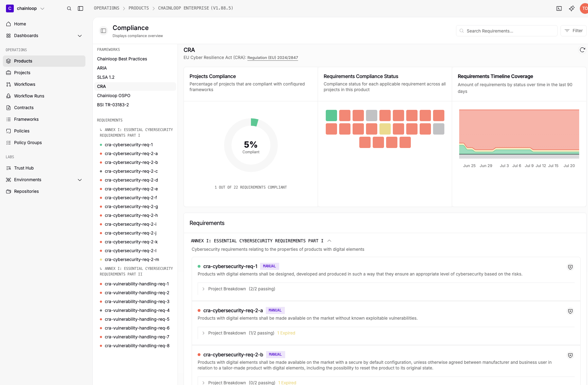Jump to cra-vulnerability-handling-req-1
The width and height of the screenshot is (588, 385).
pos(137,284)
